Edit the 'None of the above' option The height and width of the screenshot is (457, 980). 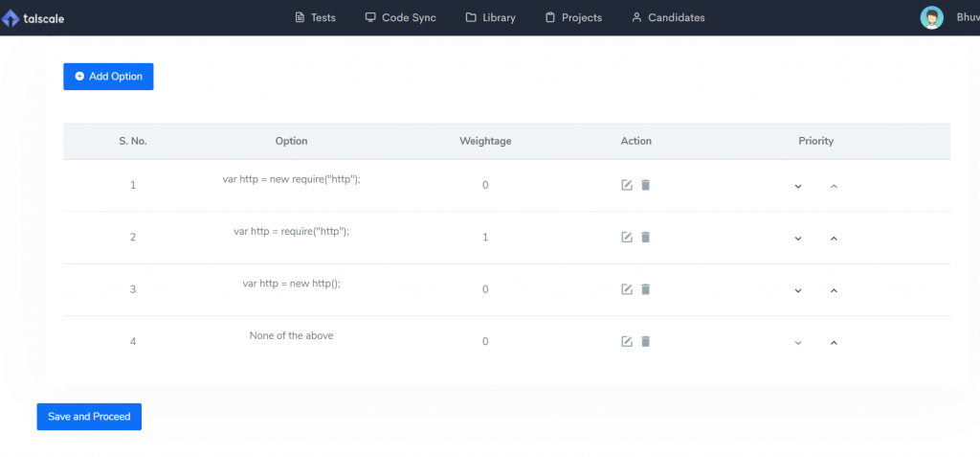tap(626, 341)
